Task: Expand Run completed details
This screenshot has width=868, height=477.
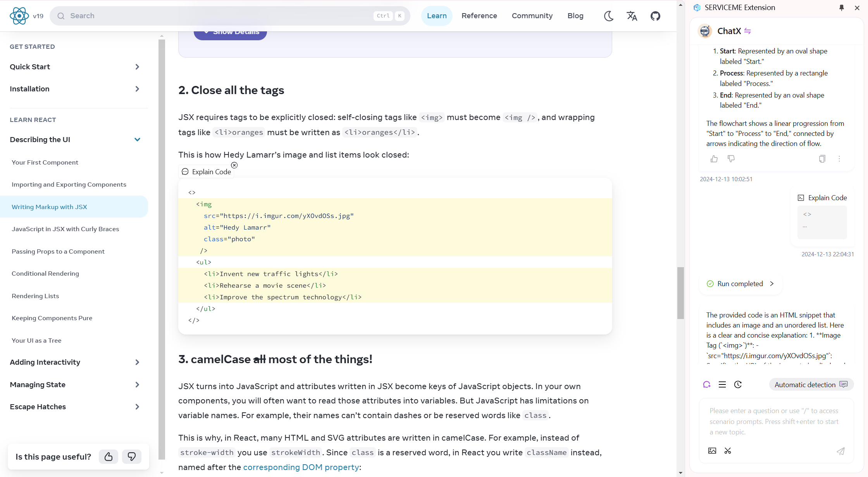Action: pyautogui.click(x=772, y=284)
